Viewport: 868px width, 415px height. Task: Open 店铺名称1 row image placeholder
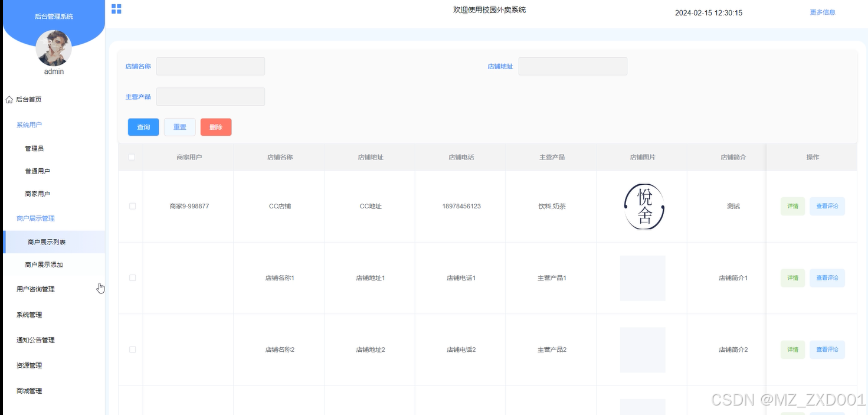click(643, 278)
